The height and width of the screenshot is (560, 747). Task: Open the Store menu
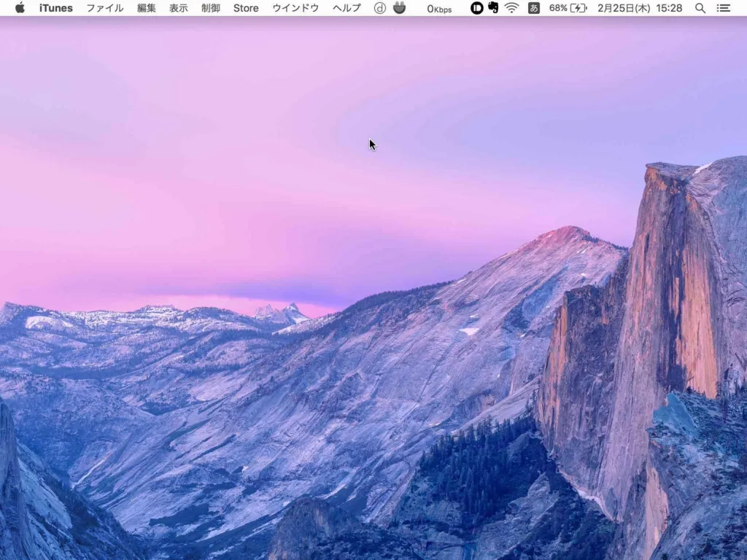246,8
